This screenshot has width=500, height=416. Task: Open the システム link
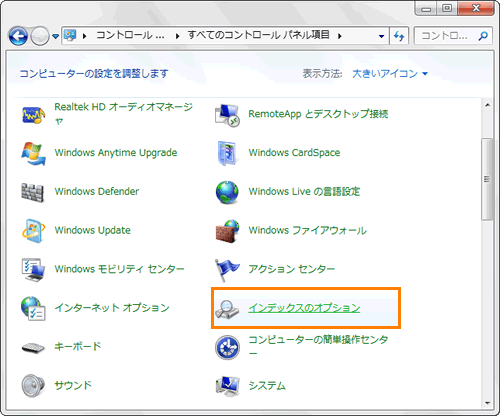click(267, 386)
